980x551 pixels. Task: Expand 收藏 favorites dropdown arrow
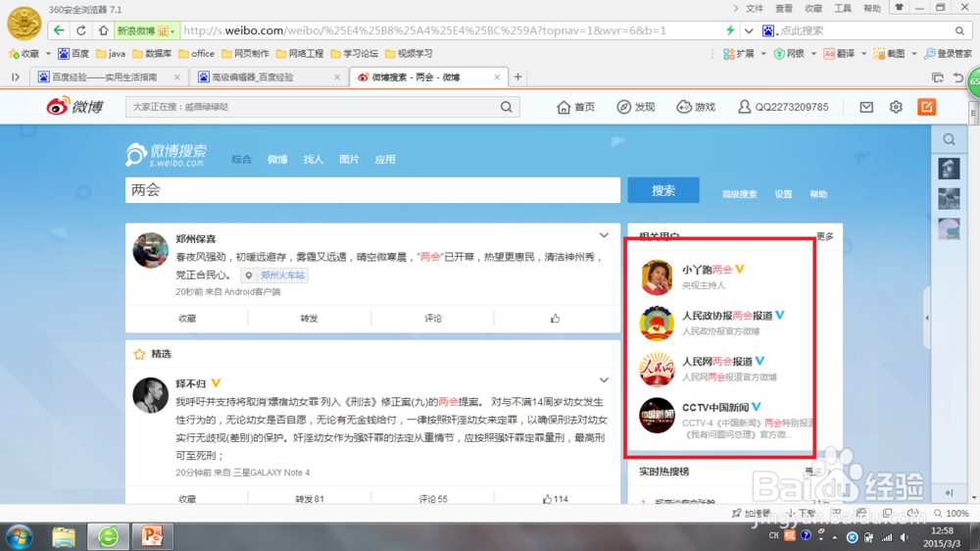pos(48,54)
